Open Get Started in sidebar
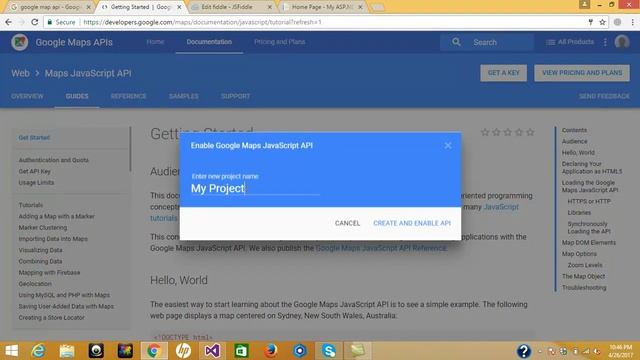 [34, 138]
